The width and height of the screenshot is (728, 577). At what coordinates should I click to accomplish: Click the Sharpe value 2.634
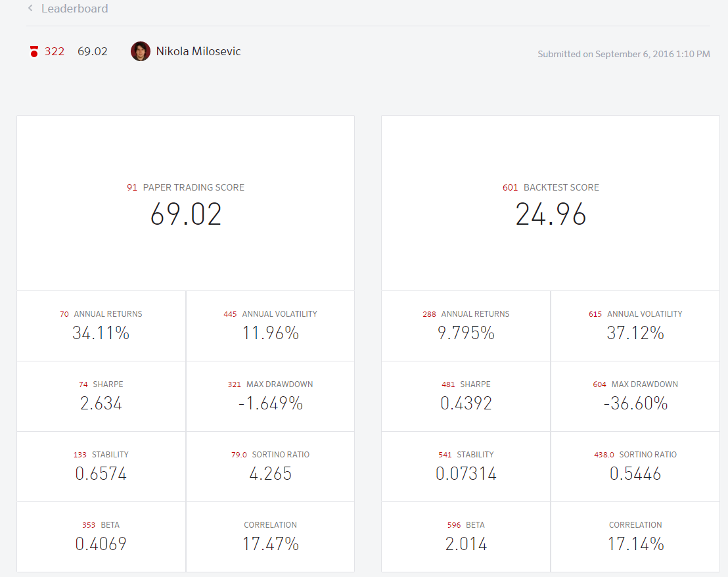point(101,404)
